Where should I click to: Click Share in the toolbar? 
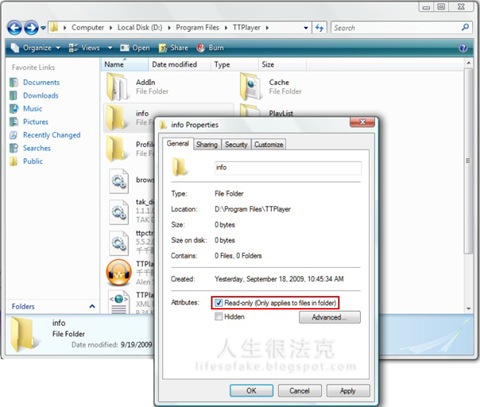tap(173, 48)
